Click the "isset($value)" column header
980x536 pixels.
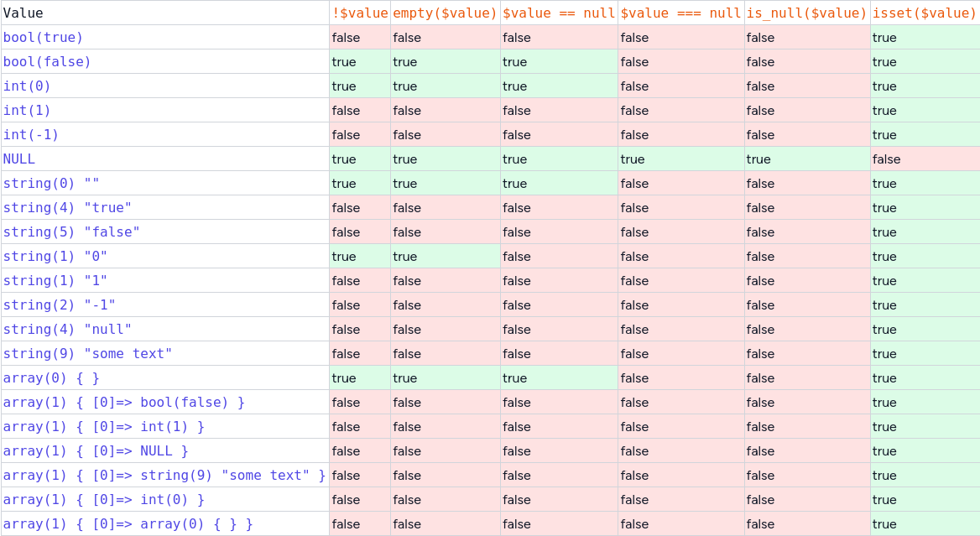(925, 13)
